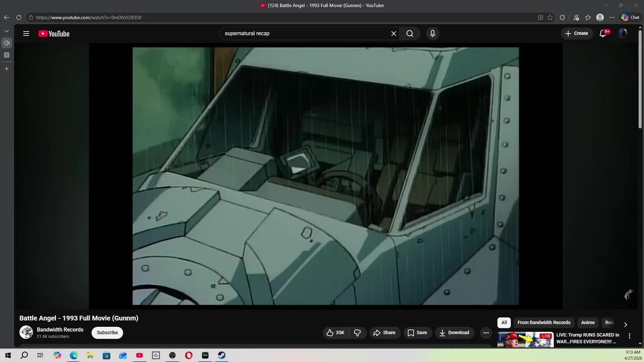Open the Copilot Chat button
This screenshot has height=362, width=644.
630,18
